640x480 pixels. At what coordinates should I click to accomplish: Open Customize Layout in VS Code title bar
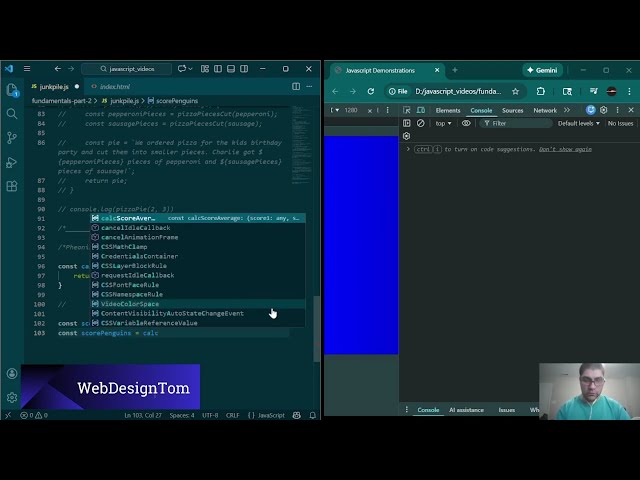[x=205, y=69]
